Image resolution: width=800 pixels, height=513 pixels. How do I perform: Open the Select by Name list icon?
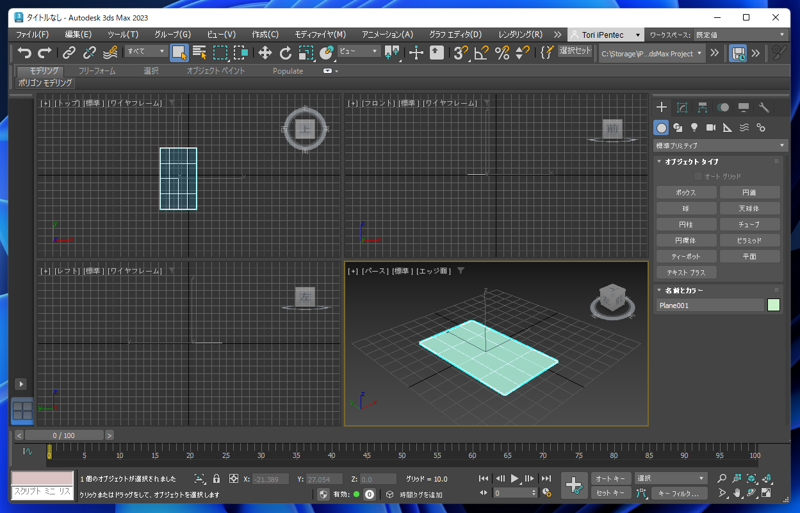pyautogui.click(x=199, y=53)
